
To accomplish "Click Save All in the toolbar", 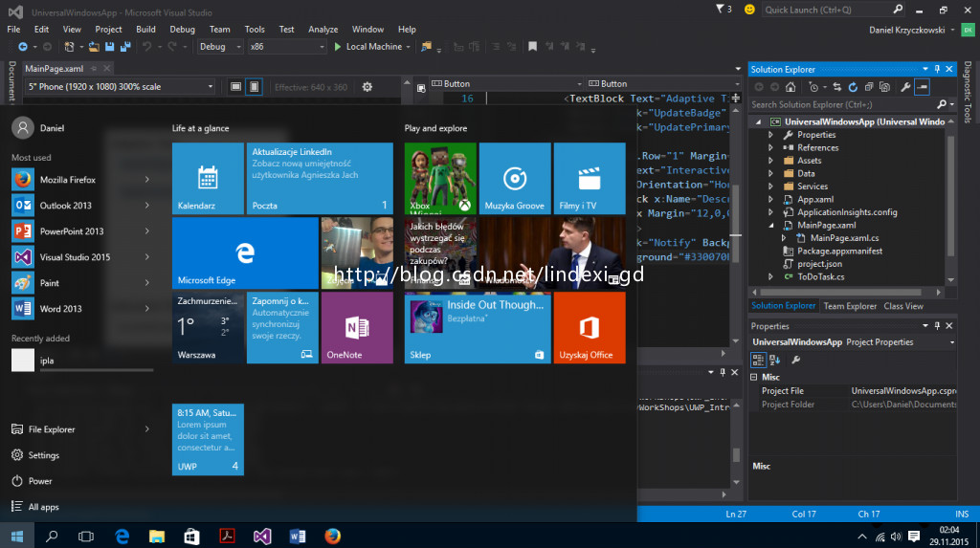I will click(x=125, y=46).
